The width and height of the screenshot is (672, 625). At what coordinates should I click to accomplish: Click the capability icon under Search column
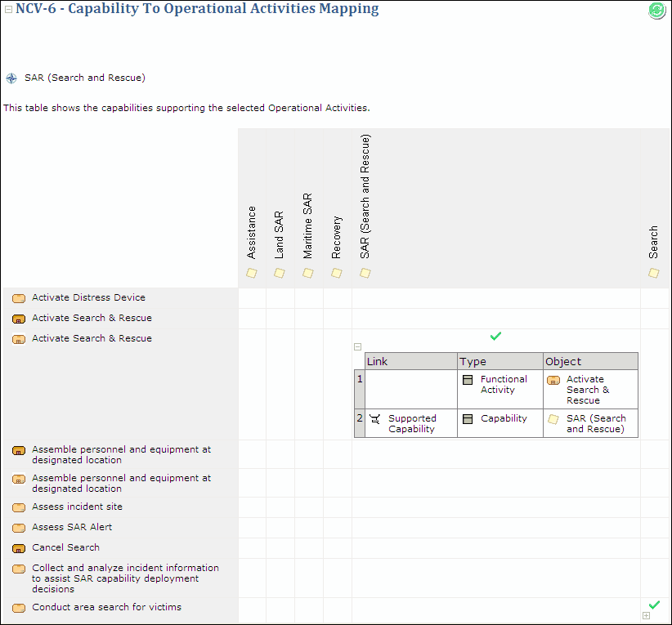[x=653, y=273]
